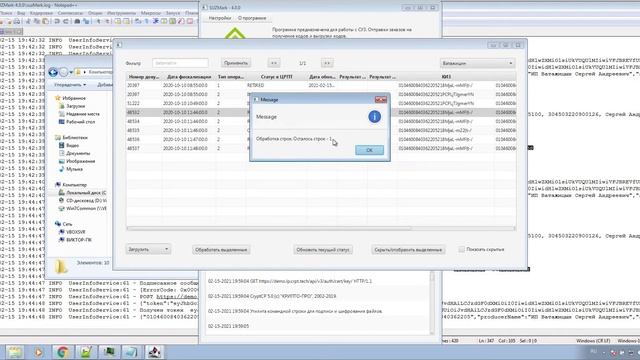
Task: Sort by Дата фискализации column header
Action: coord(189,77)
